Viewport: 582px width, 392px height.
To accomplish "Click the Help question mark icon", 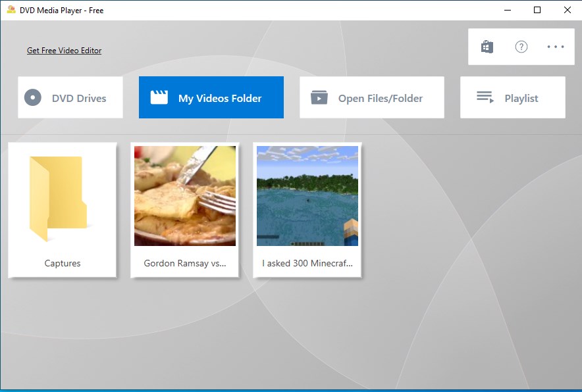I will pyautogui.click(x=521, y=46).
